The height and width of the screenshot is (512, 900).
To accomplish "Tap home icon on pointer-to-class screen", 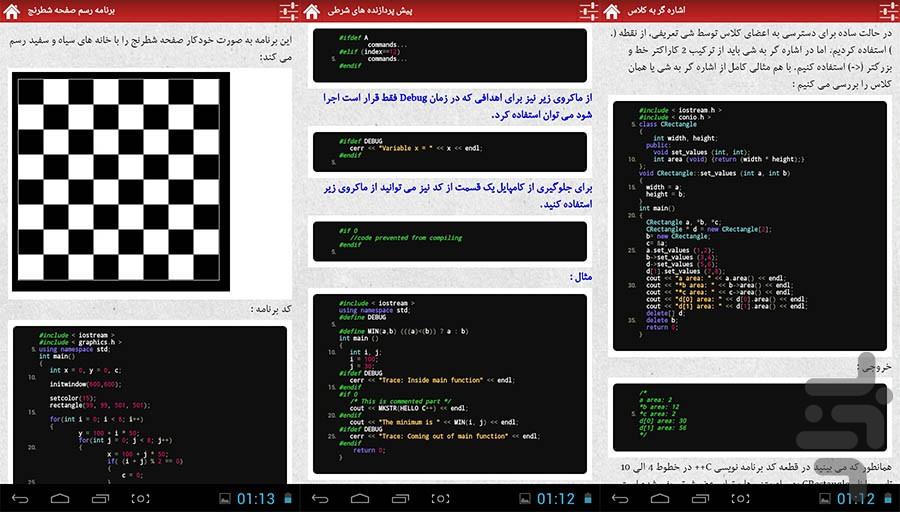I will coord(611,10).
